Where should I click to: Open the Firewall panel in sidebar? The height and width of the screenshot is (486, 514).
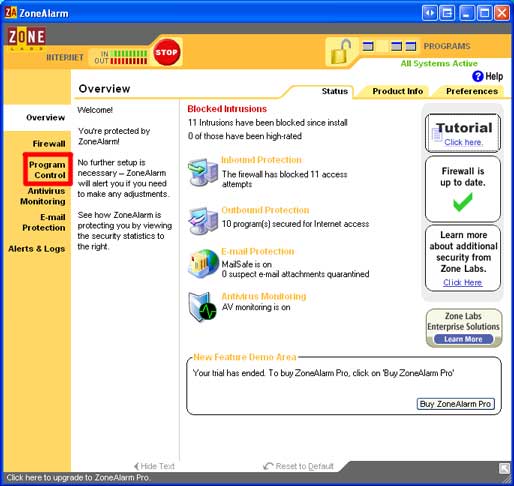(x=49, y=144)
